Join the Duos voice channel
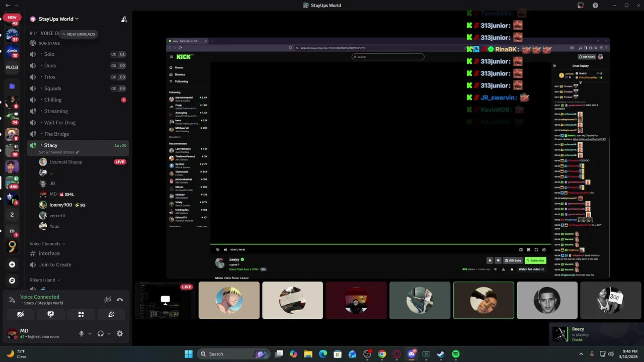The image size is (644, 362). coord(78,65)
